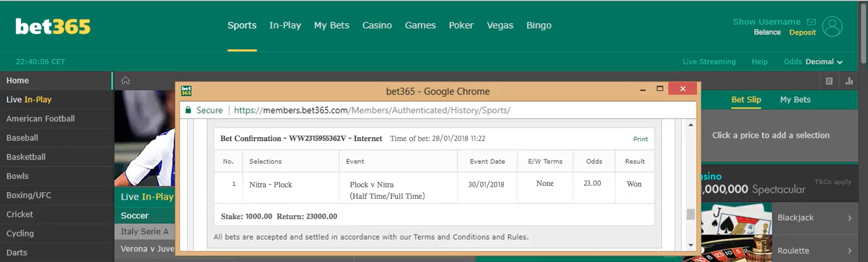This screenshot has height=262, width=868.
Task: Switch to In-Play tab
Action: 285,25
